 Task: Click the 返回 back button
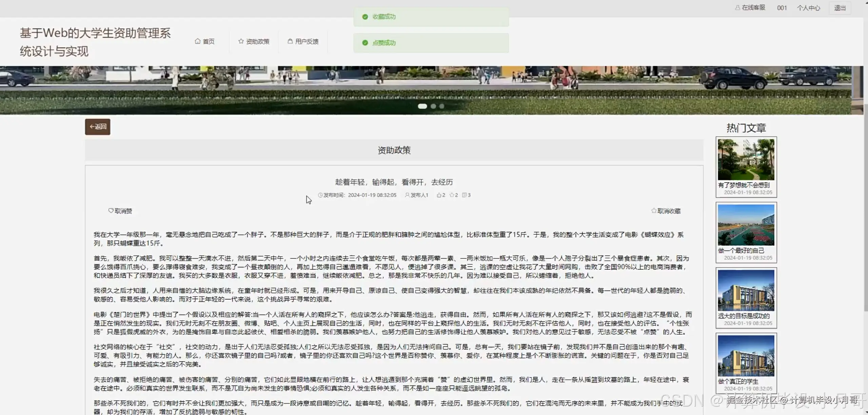point(97,126)
